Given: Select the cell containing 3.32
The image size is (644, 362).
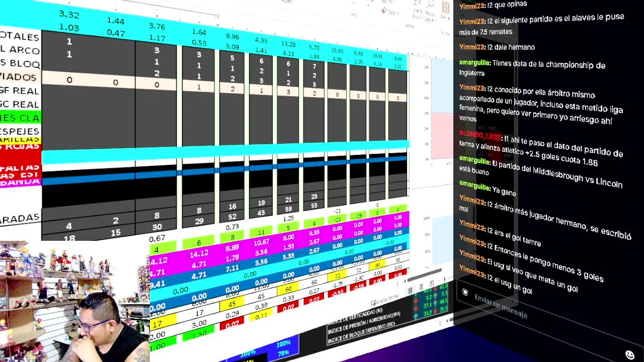Looking at the screenshot, I should (69, 15).
